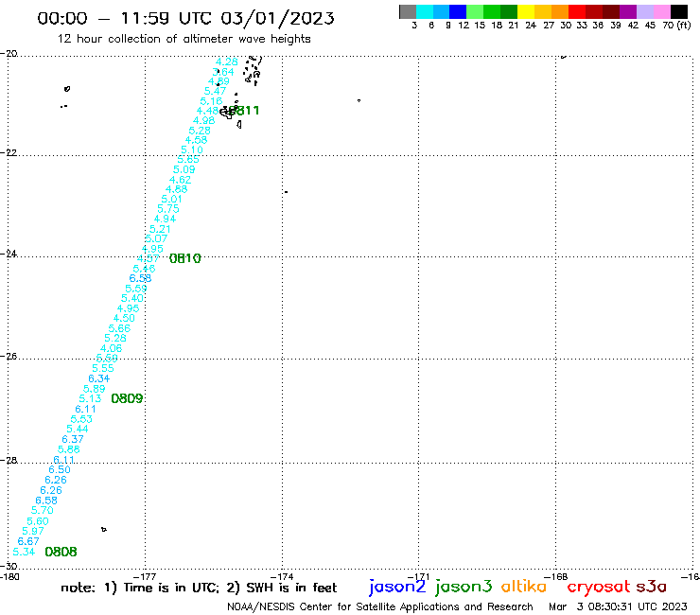Click the altika satellite legend label
Screen dimensions: 700x615
point(524,586)
